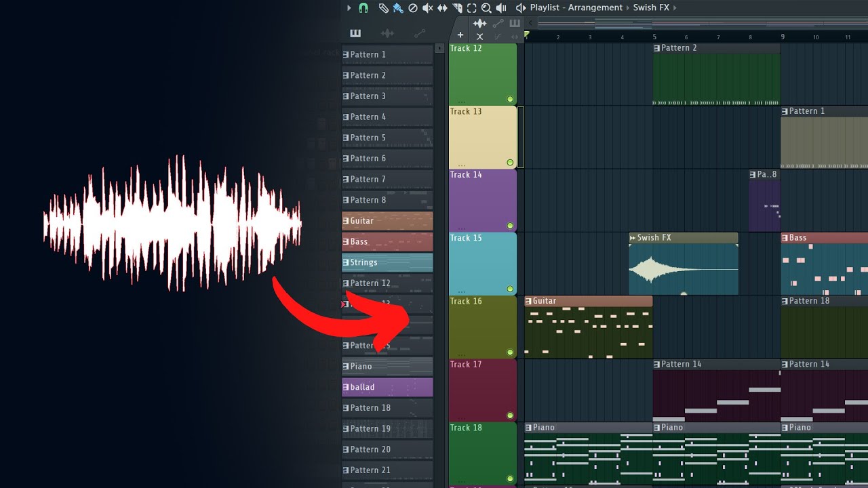Viewport: 868px width, 488px height.
Task: Click the plus add track button
Action: pyautogui.click(x=460, y=35)
